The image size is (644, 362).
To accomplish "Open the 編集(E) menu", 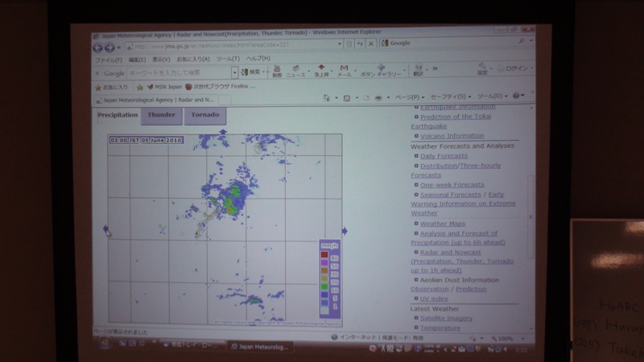I will click(x=137, y=60).
